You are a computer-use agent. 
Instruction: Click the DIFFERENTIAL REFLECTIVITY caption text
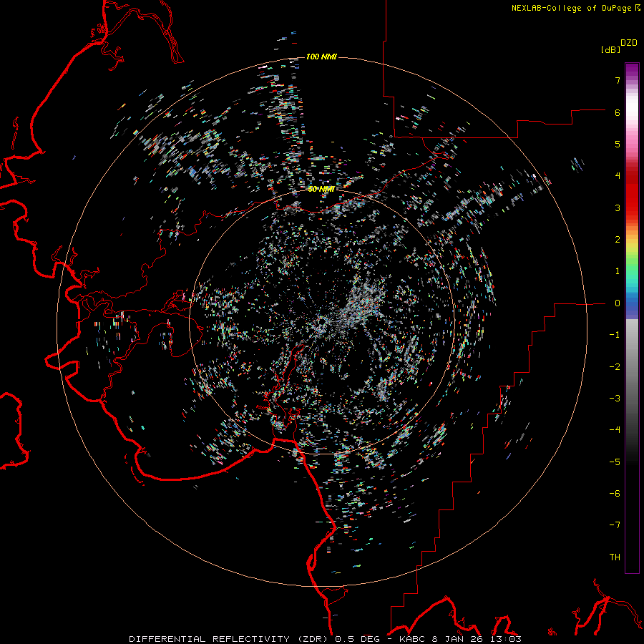209,639
